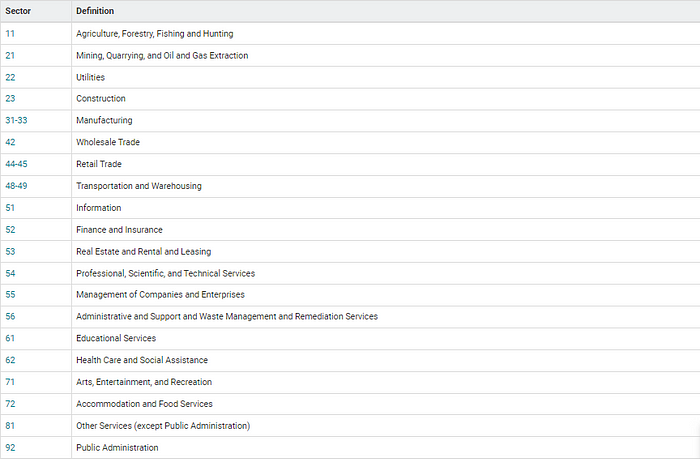Open sector 56 link

10,317
